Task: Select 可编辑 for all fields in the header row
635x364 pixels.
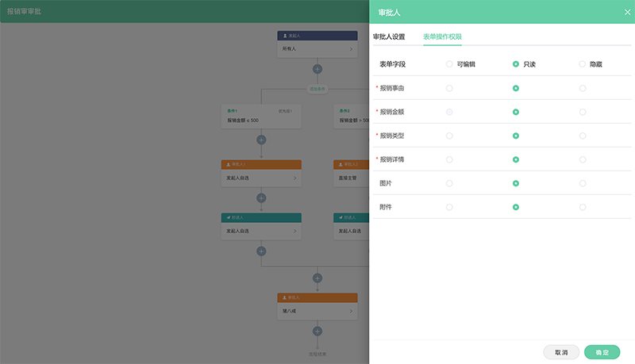Action: (449, 64)
